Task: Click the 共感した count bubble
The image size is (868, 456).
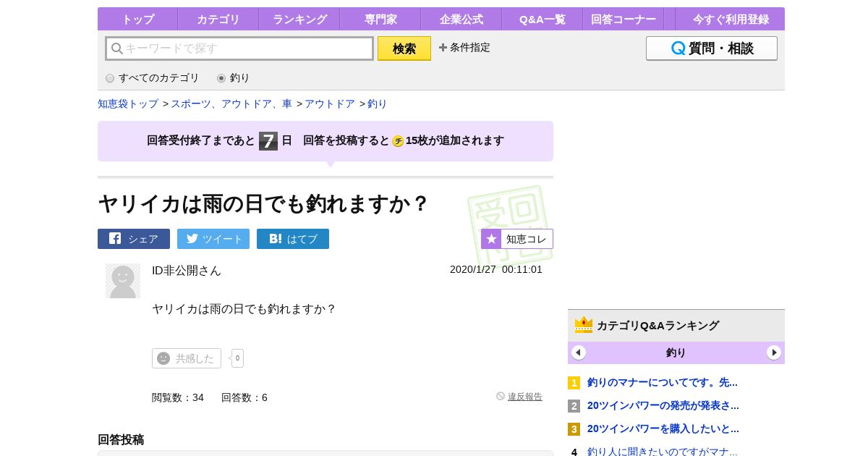Action: [x=237, y=358]
